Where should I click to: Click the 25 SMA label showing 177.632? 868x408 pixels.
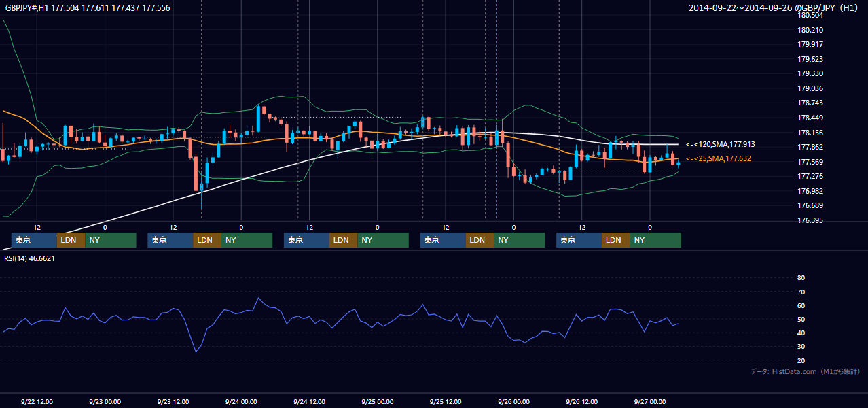tap(719, 158)
